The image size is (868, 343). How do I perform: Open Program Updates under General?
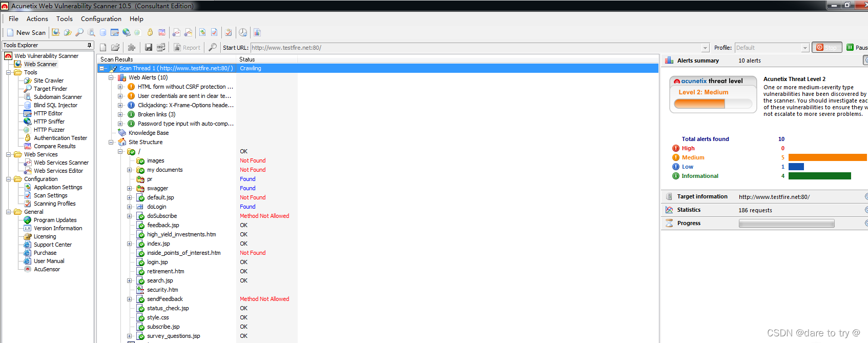[55, 220]
